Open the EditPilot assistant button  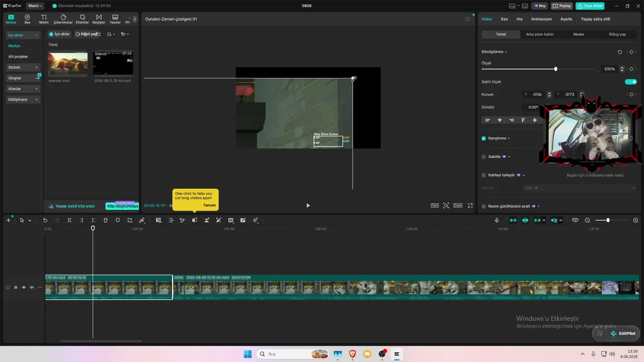point(623,333)
